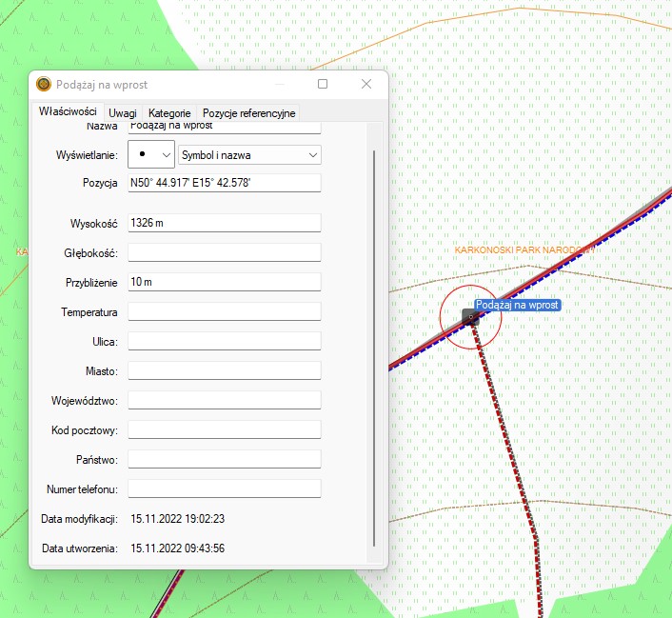Click into the Temperatura field
This screenshot has height=618, width=672.
(x=224, y=311)
